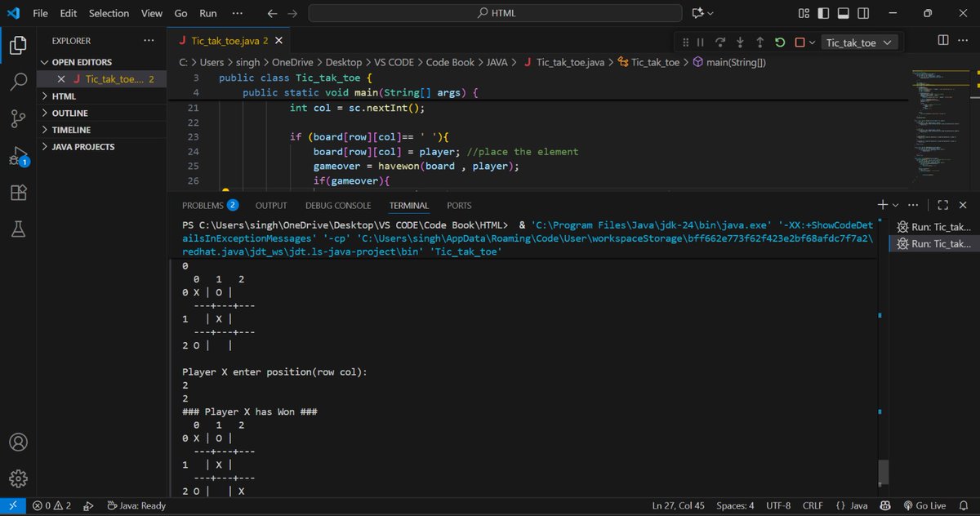Click the Step Into debug icon

[x=740, y=42]
